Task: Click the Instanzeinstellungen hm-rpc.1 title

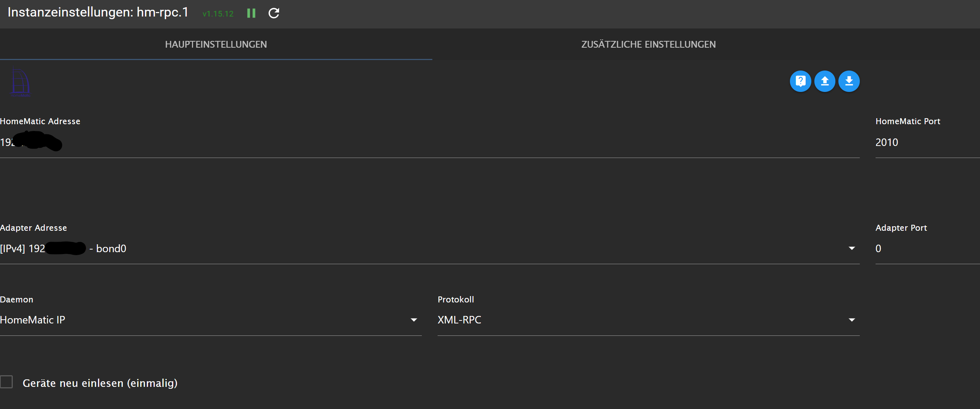Action: pos(98,12)
